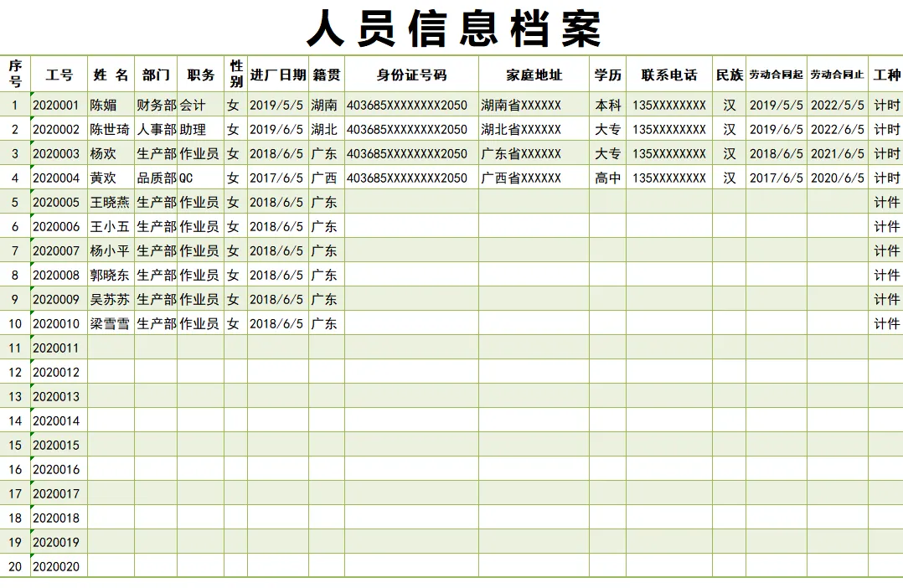Click the name cell 杨欢
The image size is (903, 588).
click(111, 153)
